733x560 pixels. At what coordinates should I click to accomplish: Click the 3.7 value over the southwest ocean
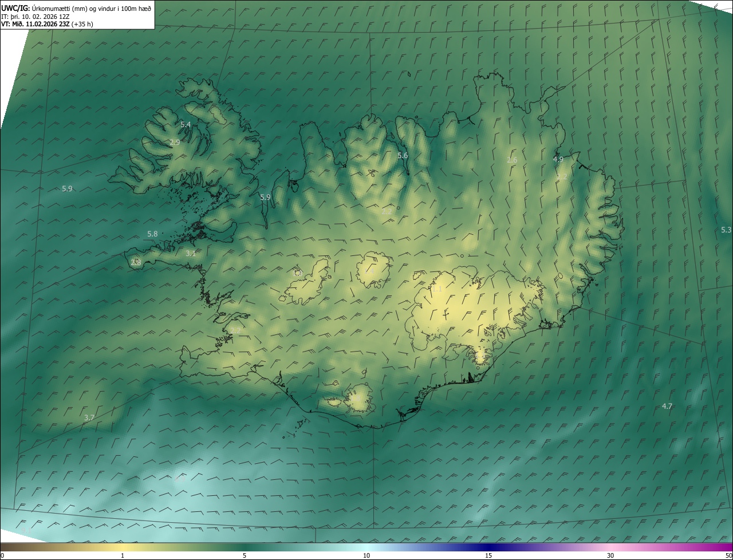(x=89, y=418)
